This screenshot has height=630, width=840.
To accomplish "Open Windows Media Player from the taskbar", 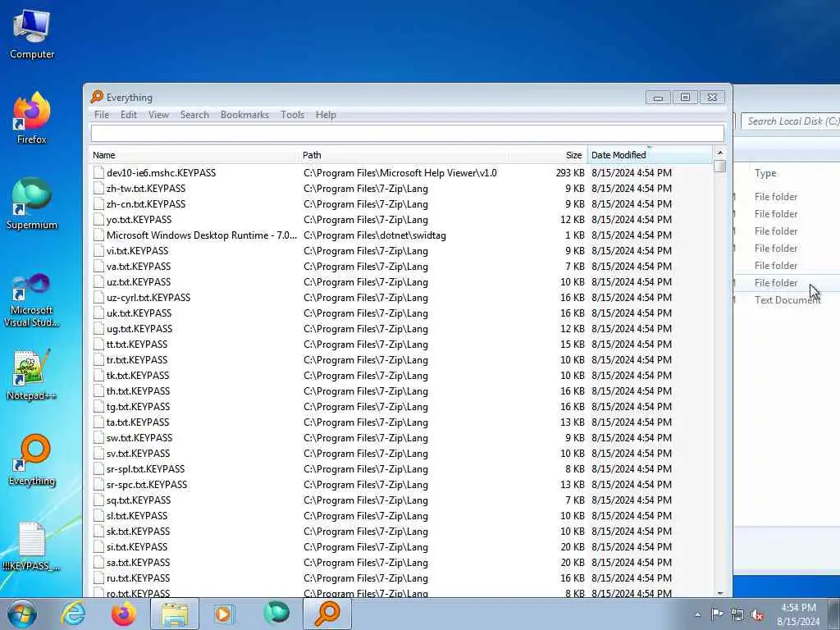I will [x=224, y=614].
